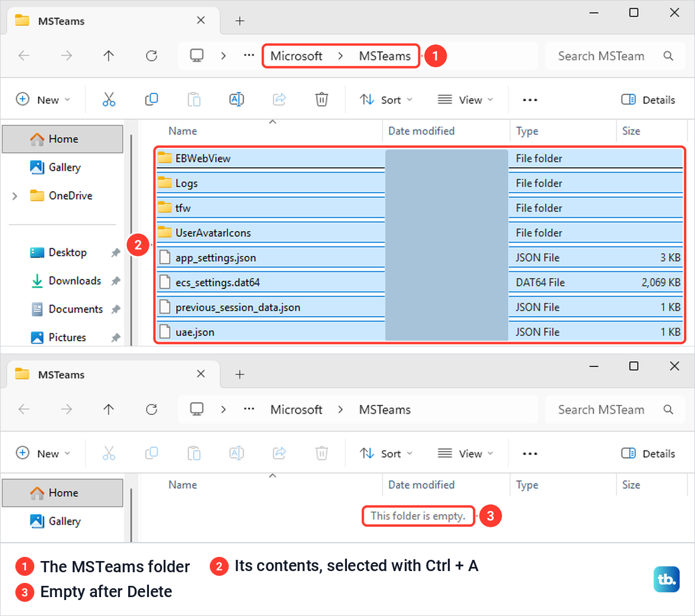Expand OneDrive tree node in sidebar
The height and width of the screenshot is (616, 695).
click(x=15, y=196)
